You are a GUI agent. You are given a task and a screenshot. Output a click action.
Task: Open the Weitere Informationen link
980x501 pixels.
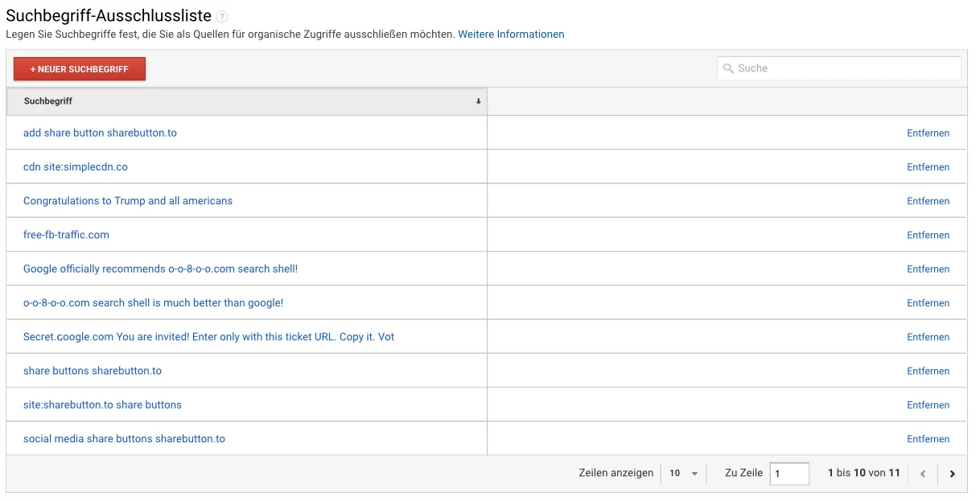(x=511, y=35)
